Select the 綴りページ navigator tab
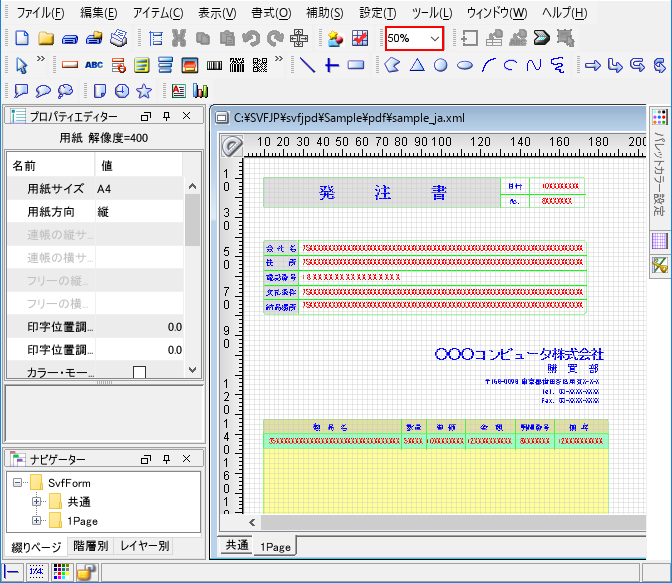Viewport: 672px width, 583px height. (36, 547)
